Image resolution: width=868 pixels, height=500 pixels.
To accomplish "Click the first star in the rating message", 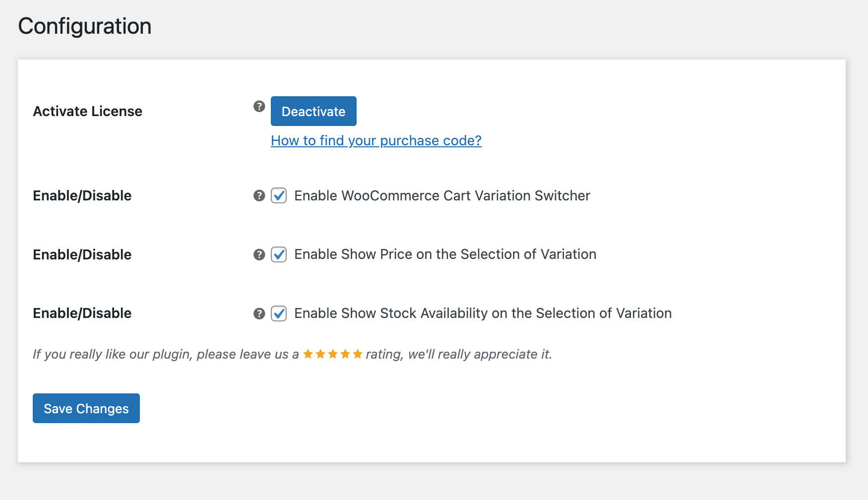I will [x=308, y=354].
